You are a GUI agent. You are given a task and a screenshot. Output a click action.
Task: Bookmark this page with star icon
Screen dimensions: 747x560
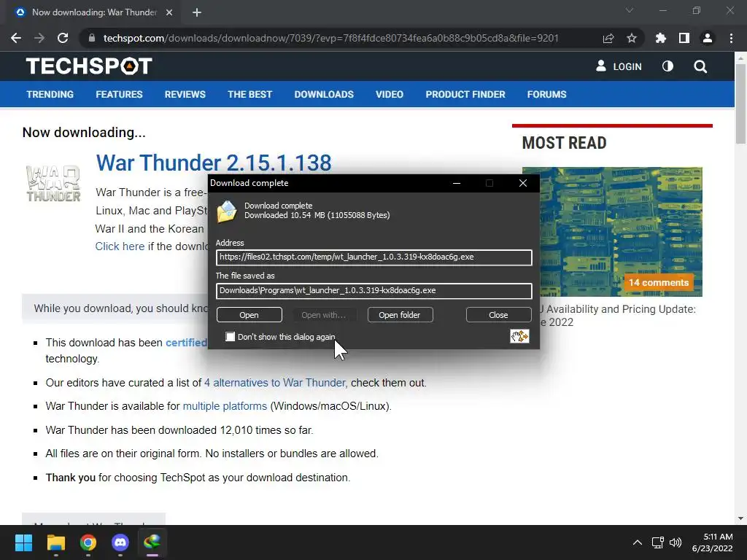pyautogui.click(x=632, y=38)
